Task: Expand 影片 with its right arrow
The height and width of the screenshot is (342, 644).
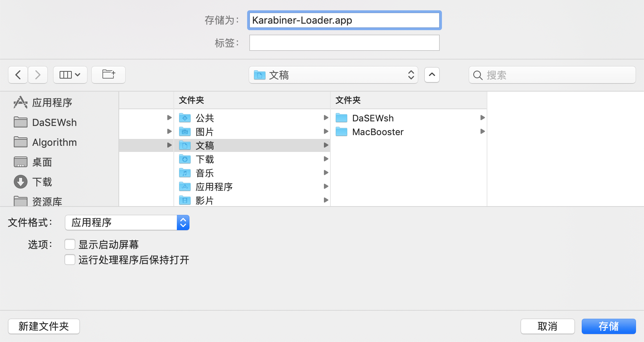Action: pyautogui.click(x=326, y=200)
